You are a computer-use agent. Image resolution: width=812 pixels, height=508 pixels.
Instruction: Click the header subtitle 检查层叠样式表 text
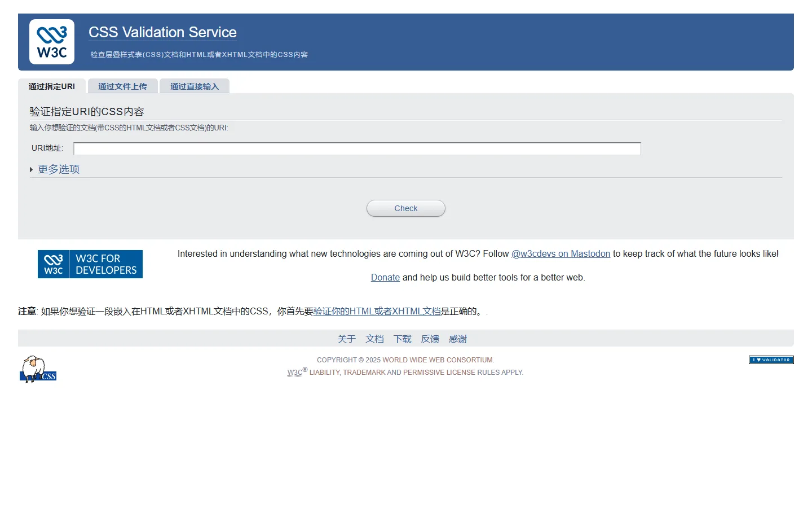pyautogui.click(x=199, y=55)
